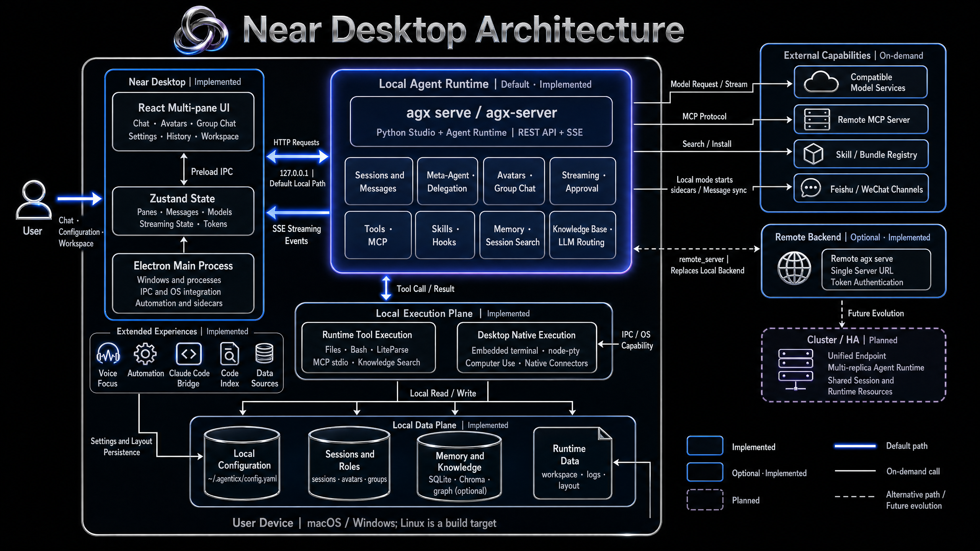Viewport: 980px width, 551px height.
Task: Click the cloud icon for Compatible Model Services
Action: (x=821, y=82)
